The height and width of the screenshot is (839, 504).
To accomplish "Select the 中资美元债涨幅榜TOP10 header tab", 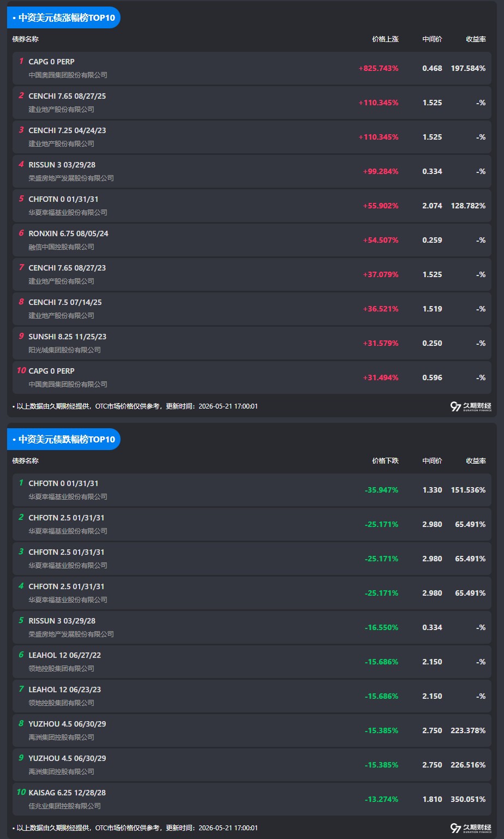I will (x=64, y=17).
